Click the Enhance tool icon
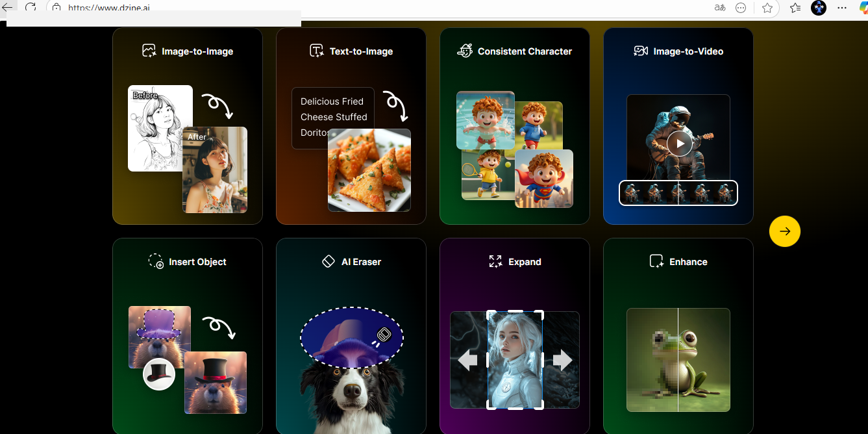Viewport: 868px width, 434px height. pyautogui.click(x=657, y=261)
